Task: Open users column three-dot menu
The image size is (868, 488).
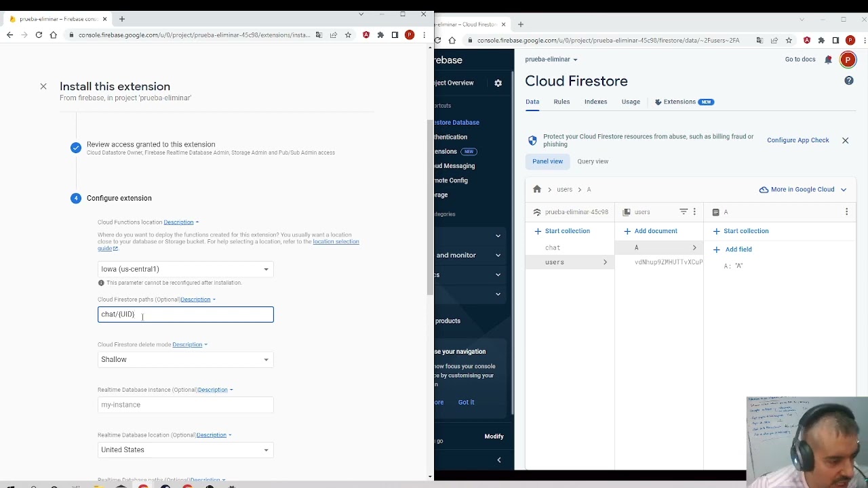Action: (x=694, y=212)
